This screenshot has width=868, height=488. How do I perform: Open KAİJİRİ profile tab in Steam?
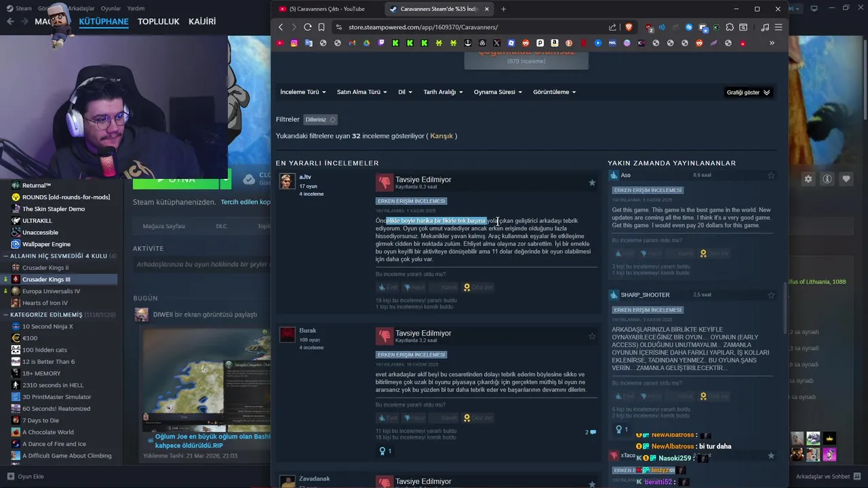(x=202, y=22)
